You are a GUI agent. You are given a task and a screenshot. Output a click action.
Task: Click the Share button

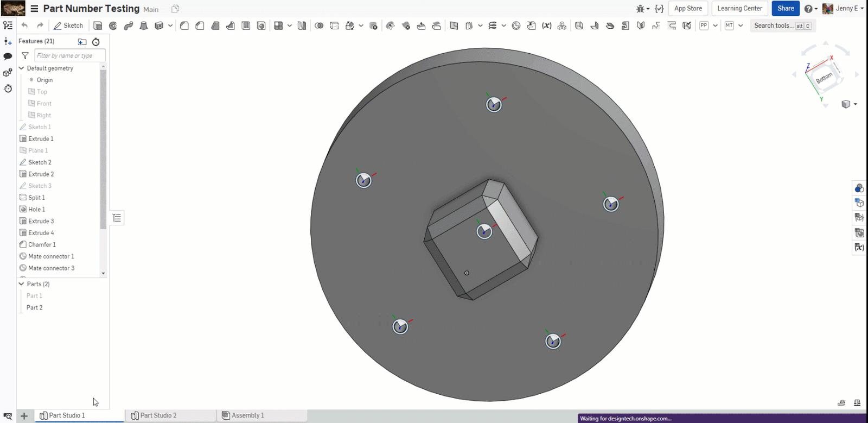[785, 8]
